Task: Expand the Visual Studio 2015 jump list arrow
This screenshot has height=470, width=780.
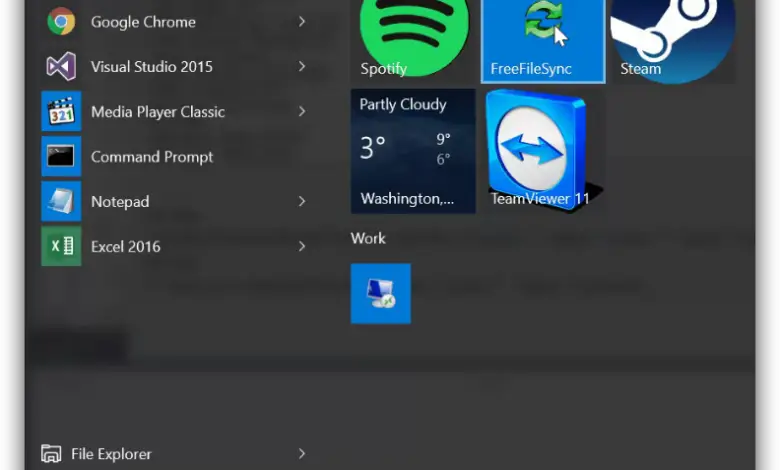Action: 301,66
